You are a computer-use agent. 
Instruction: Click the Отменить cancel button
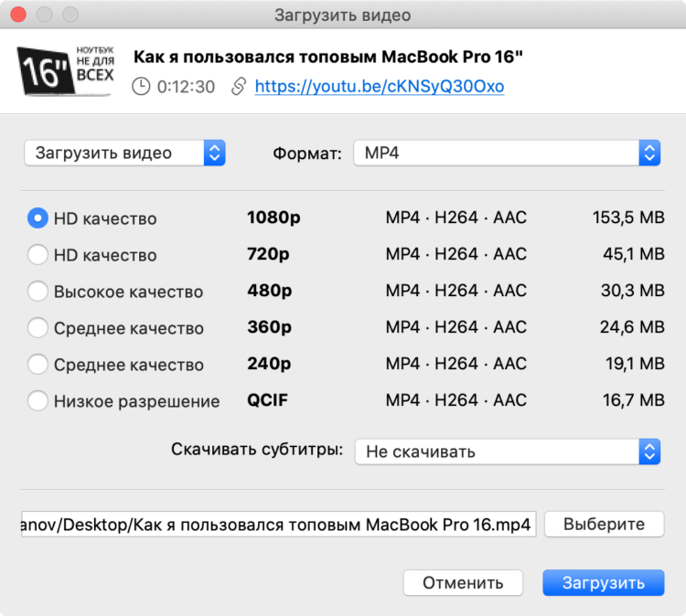point(463,583)
